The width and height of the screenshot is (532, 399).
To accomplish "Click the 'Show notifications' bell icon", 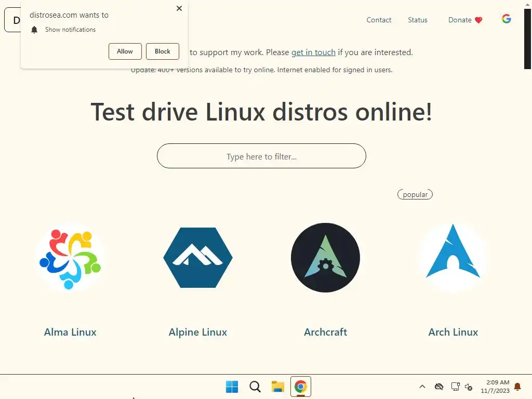I will coord(34,30).
